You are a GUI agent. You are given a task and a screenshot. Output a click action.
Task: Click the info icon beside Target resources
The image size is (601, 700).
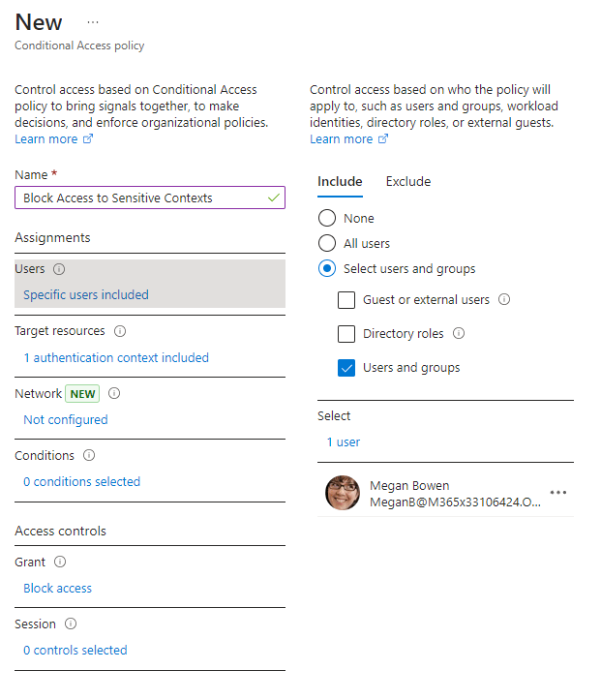(120, 331)
